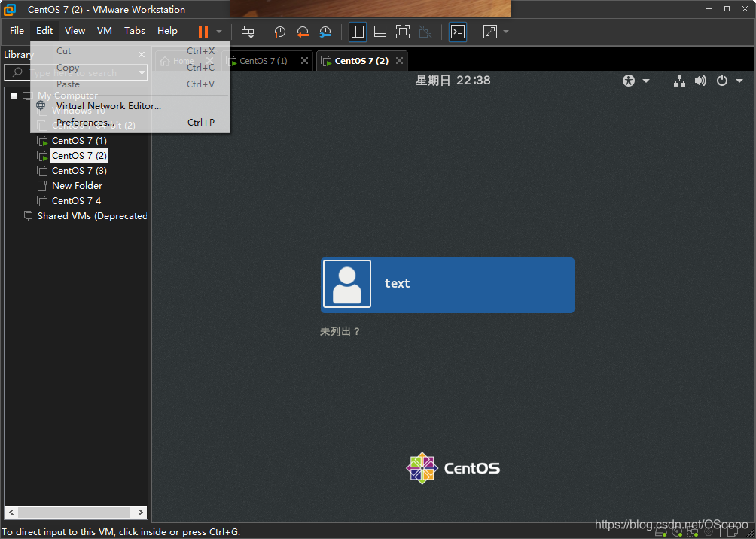
Task: Click the globe icon beside Virtual Network Editor
Action: click(x=41, y=105)
